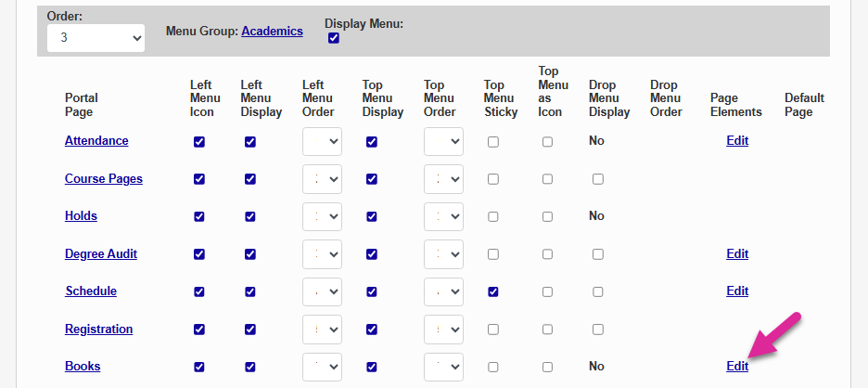
Task: Open the Holds portal page link
Action: [x=81, y=215]
